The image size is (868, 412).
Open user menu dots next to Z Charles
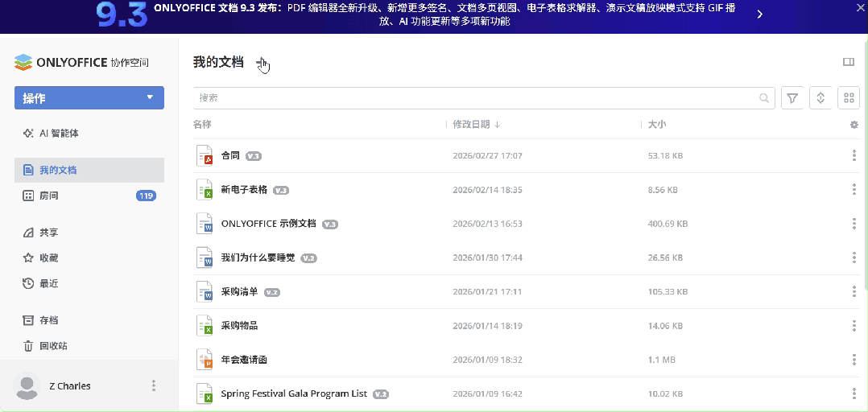point(154,385)
